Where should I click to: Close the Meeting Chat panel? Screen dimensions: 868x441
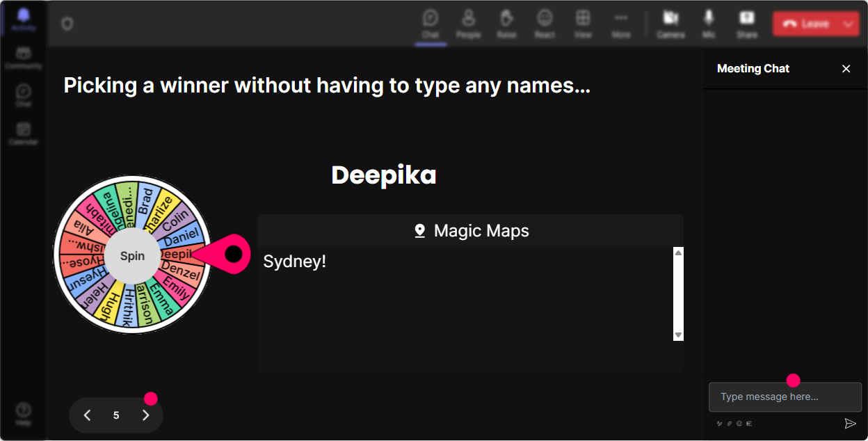[846, 68]
